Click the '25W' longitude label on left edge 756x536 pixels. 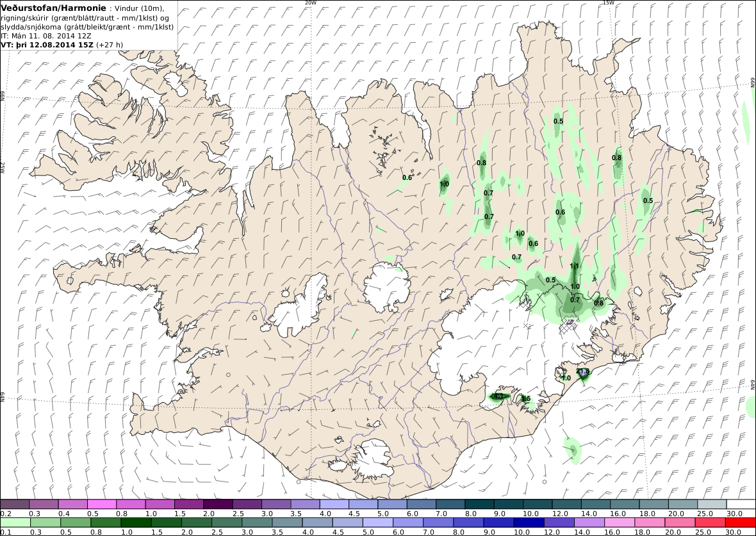click(3, 167)
